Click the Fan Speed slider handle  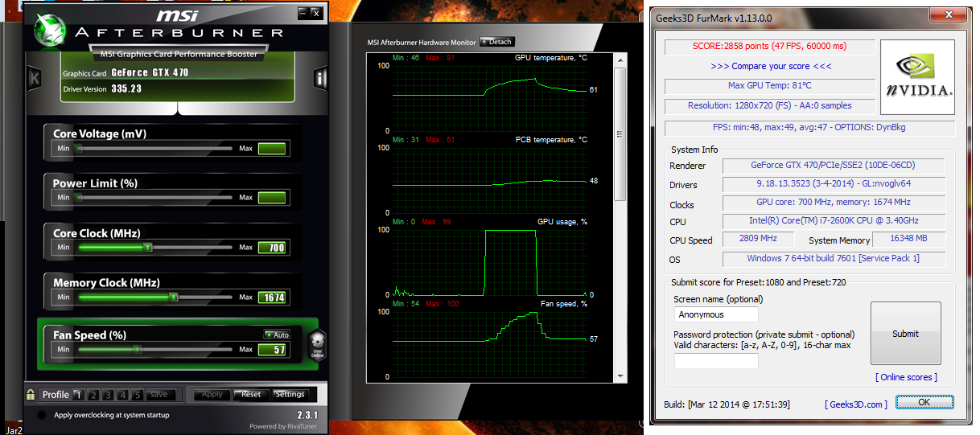136,349
